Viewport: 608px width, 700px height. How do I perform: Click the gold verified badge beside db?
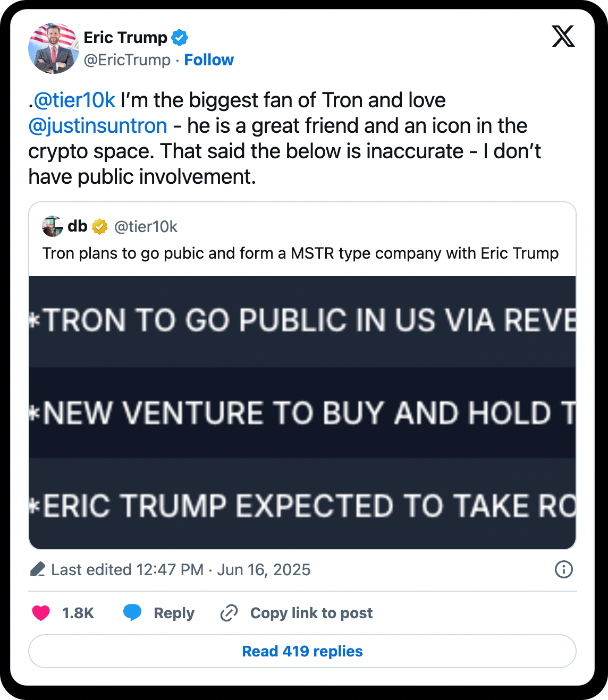[x=99, y=227]
